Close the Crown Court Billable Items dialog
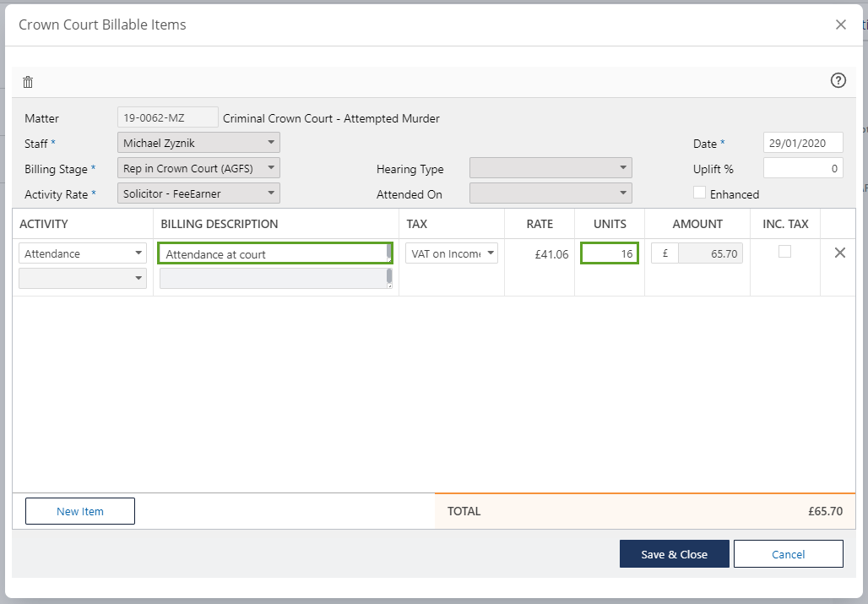The height and width of the screenshot is (604, 868). [840, 24]
